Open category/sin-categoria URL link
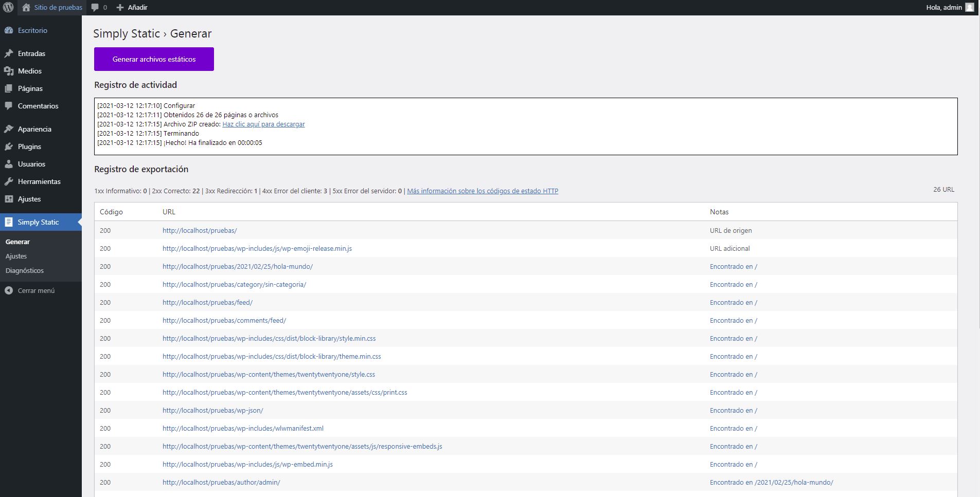The image size is (980, 497). pos(234,284)
